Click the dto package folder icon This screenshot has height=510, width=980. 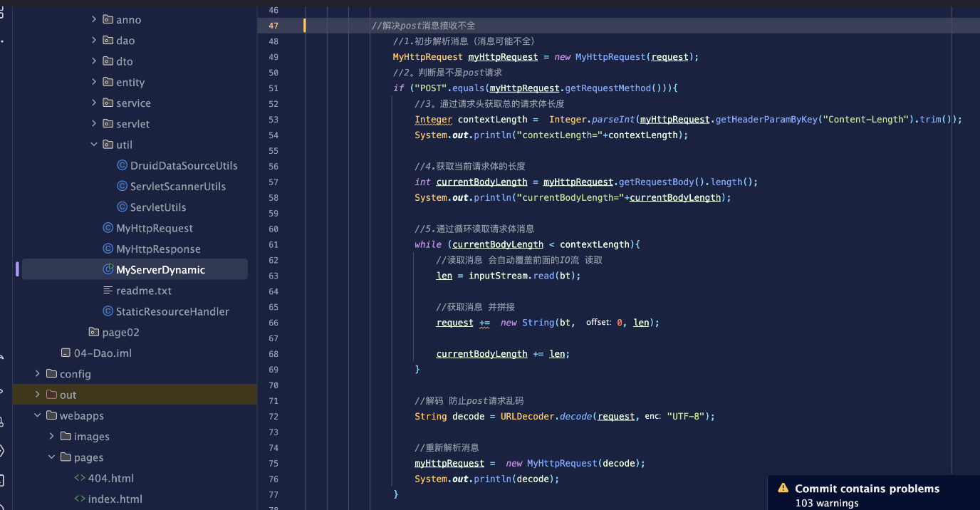pyautogui.click(x=108, y=61)
